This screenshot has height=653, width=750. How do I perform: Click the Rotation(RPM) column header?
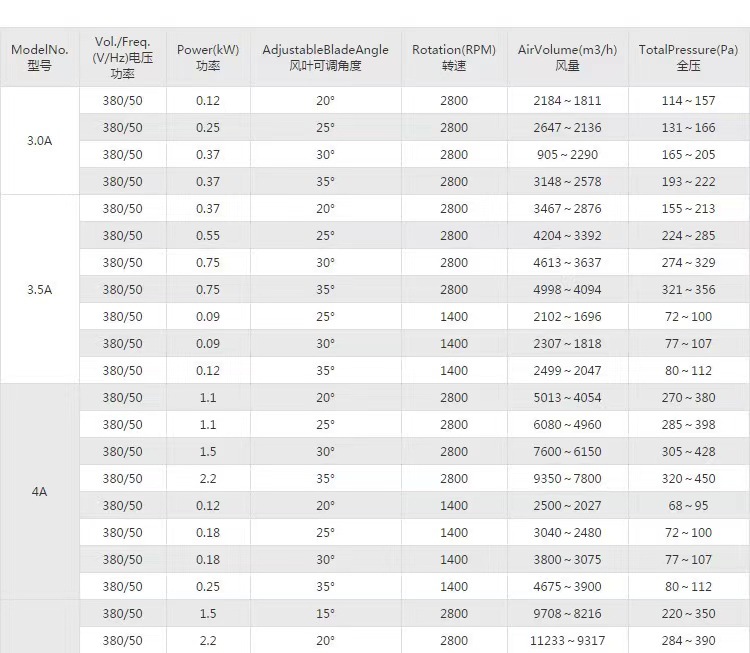pos(454,57)
